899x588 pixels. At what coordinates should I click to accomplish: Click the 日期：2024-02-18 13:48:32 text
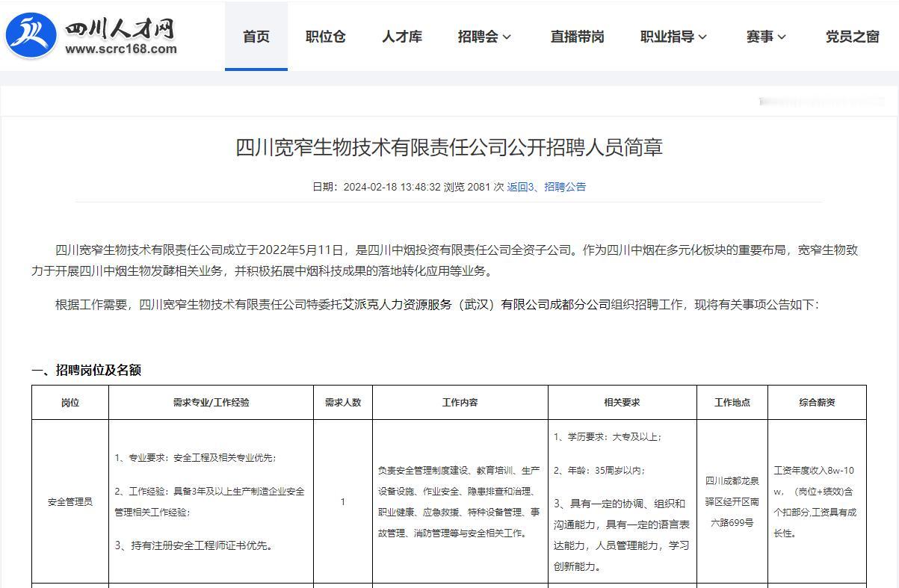[x=376, y=187]
